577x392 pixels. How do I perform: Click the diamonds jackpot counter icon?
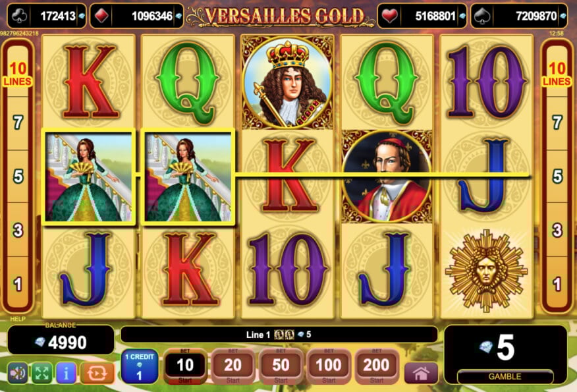(x=101, y=16)
